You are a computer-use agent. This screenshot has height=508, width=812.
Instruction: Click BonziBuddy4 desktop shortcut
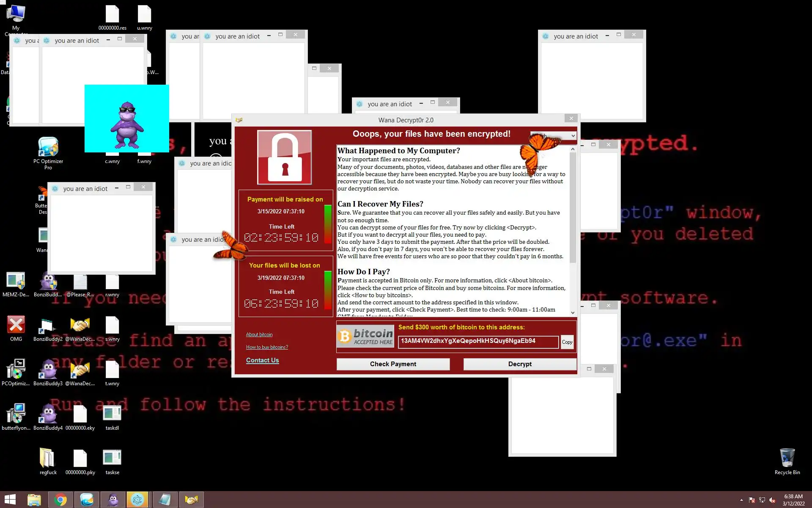tap(48, 414)
